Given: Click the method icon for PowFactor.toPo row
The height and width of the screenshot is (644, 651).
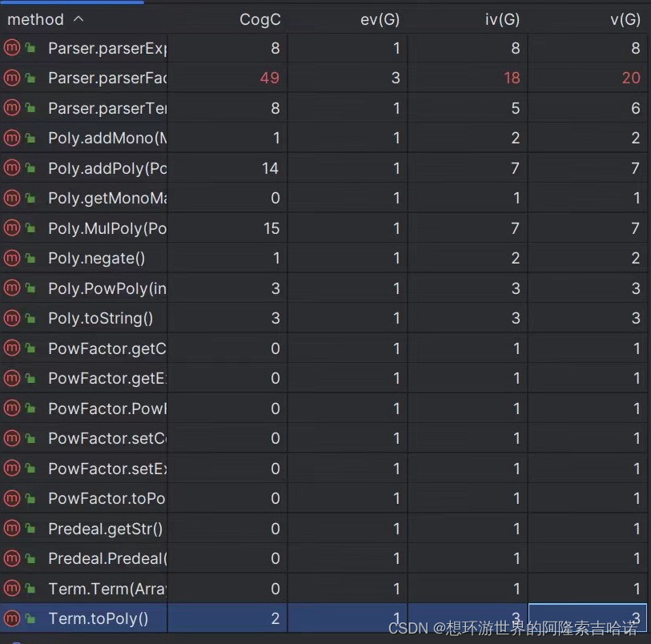Looking at the screenshot, I should point(12,498).
